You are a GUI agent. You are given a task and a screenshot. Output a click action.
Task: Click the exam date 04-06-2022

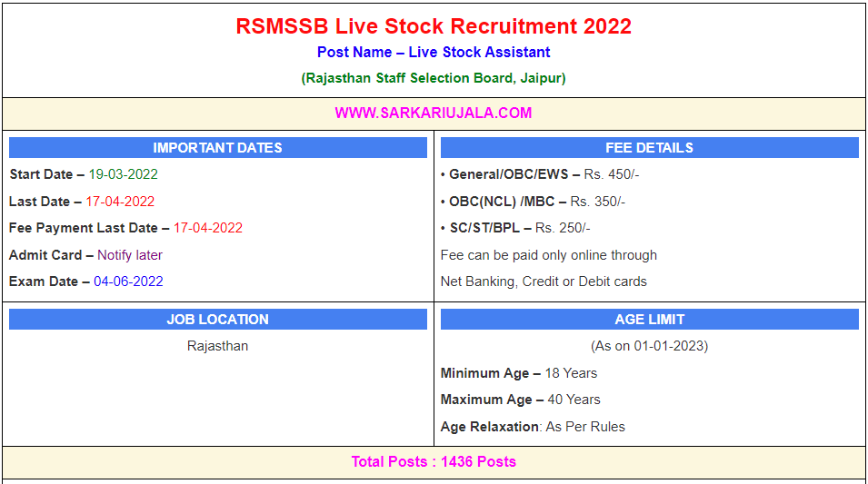(128, 282)
